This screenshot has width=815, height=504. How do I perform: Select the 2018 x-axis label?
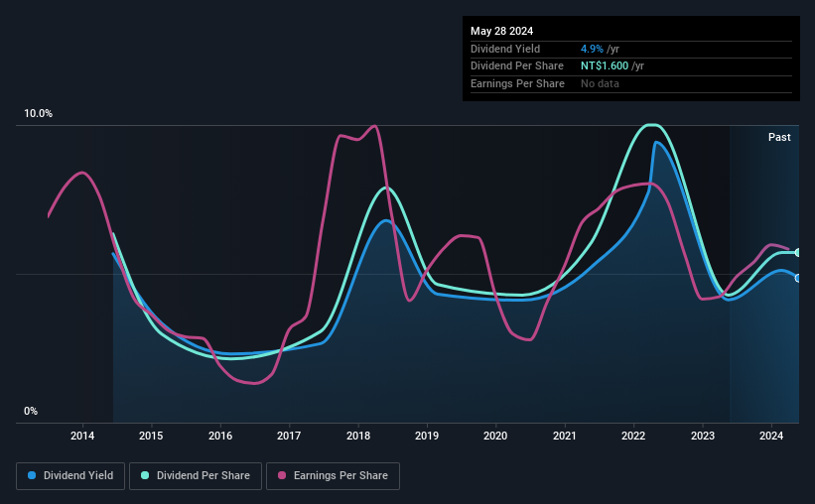358,436
